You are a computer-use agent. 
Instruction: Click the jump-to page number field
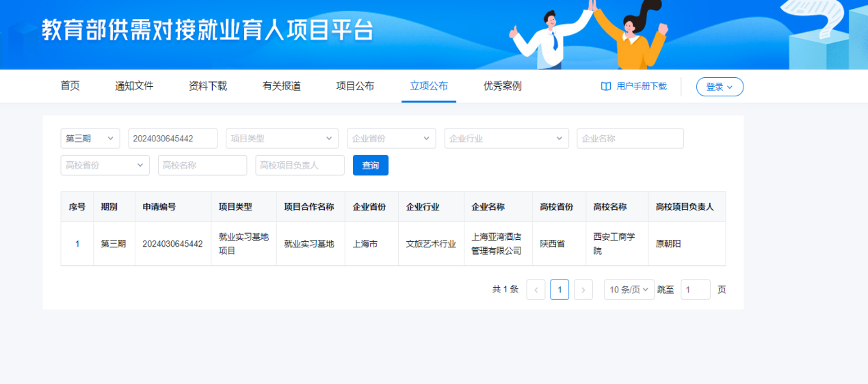pos(695,290)
